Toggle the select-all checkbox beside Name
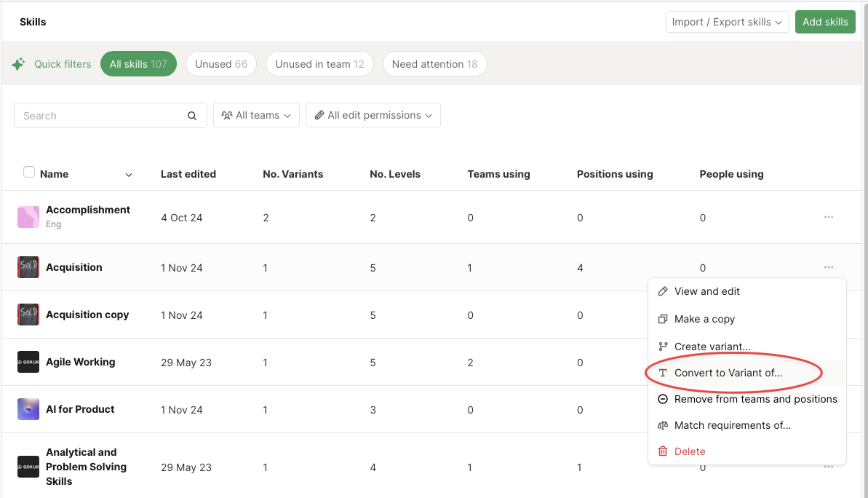 point(29,173)
